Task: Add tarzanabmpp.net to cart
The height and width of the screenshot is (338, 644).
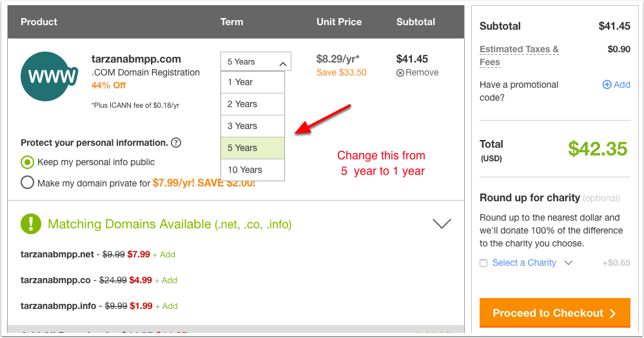Action: (164, 255)
